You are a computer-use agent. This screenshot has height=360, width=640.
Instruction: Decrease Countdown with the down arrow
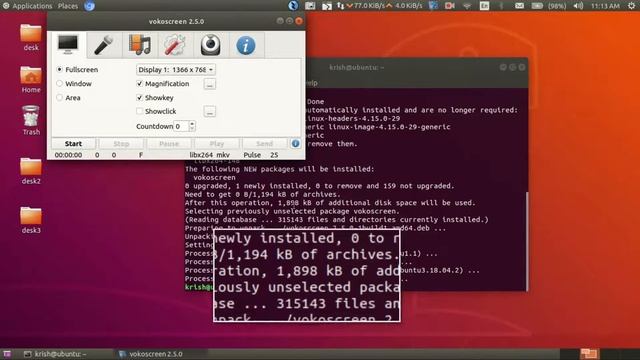pos(192,129)
